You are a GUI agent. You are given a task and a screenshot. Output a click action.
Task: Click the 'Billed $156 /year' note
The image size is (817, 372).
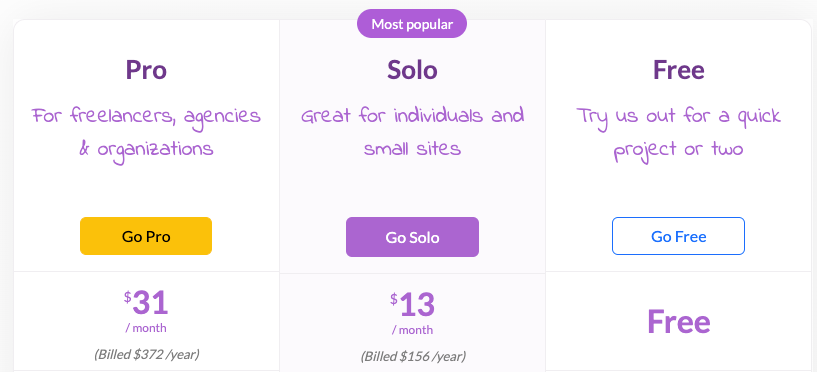pyautogui.click(x=413, y=356)
